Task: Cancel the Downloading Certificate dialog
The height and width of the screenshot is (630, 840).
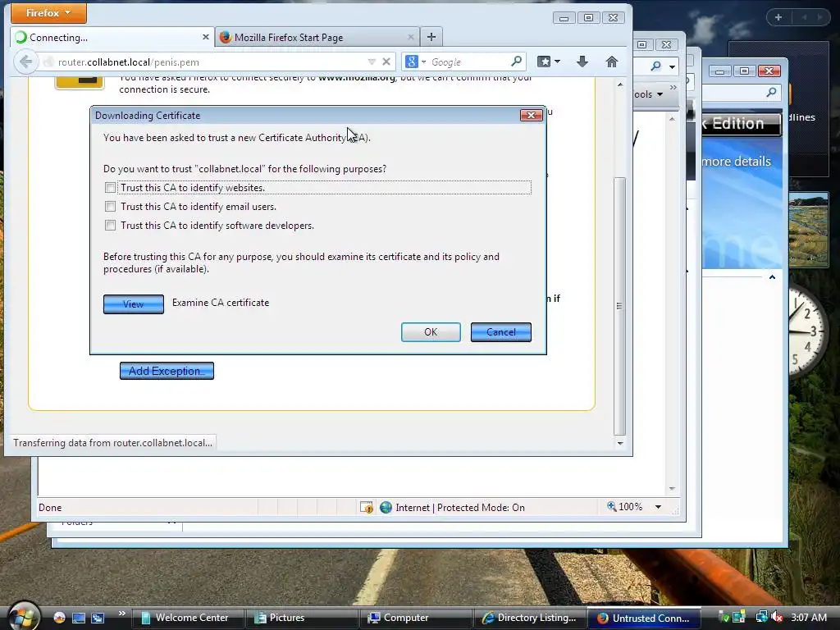Action: tap(501, 332)
